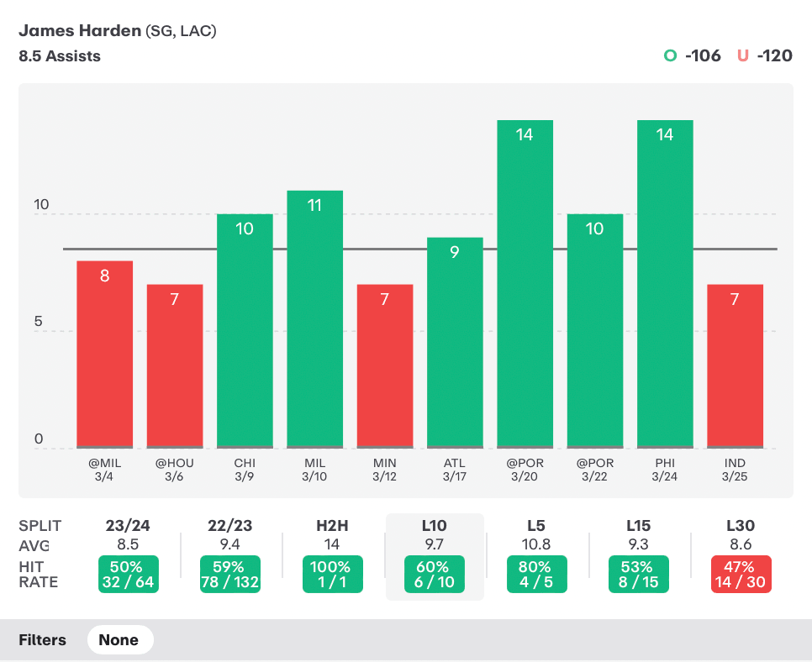Click the red '47% 14 / 30' hit rate badge

point(741,574)
